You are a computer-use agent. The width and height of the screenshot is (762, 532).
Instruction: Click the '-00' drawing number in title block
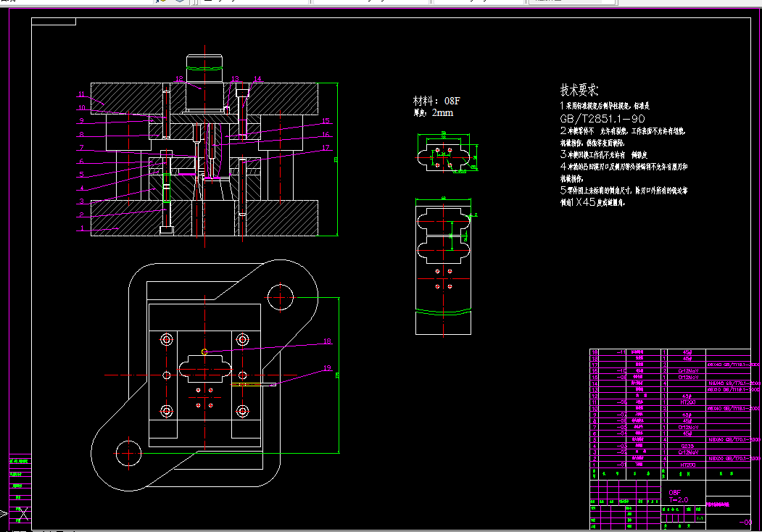click(745, 523)
